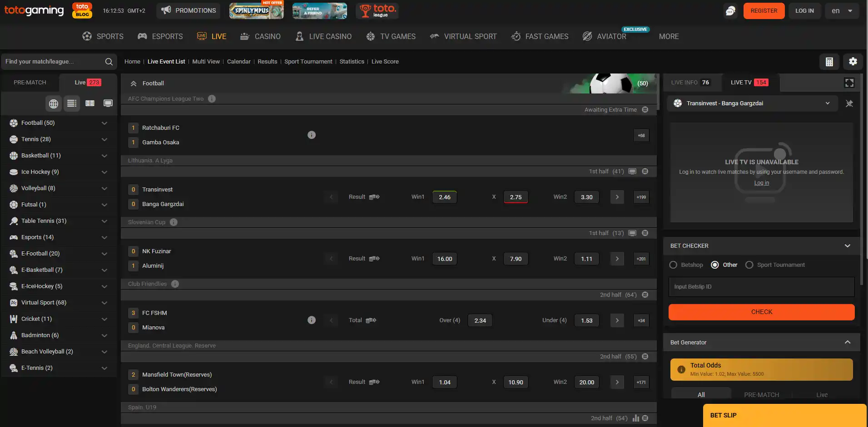Open statistics chart icon for Spain U19 match

tap(635, 418)
